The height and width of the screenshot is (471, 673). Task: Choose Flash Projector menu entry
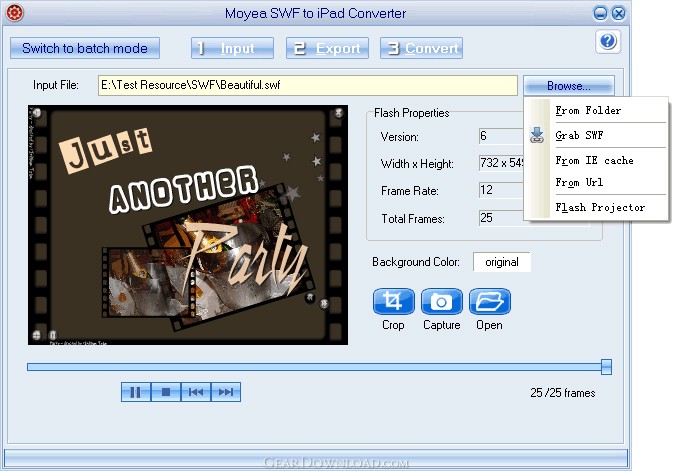(600, 207)
